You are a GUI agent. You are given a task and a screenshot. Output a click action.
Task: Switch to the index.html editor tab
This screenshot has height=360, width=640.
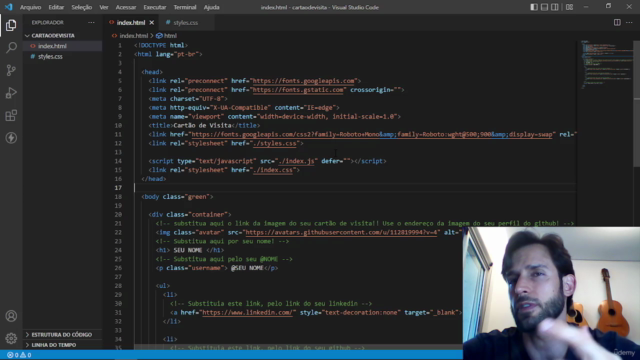131,22
